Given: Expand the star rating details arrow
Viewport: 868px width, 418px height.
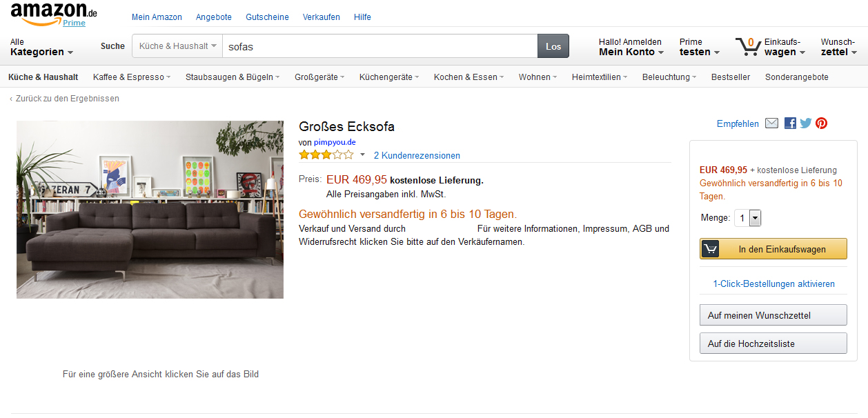Looking at the screenshot, I should pos(362,156).
